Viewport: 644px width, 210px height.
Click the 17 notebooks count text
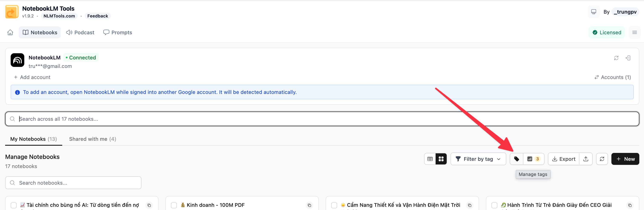click(21, 166)
